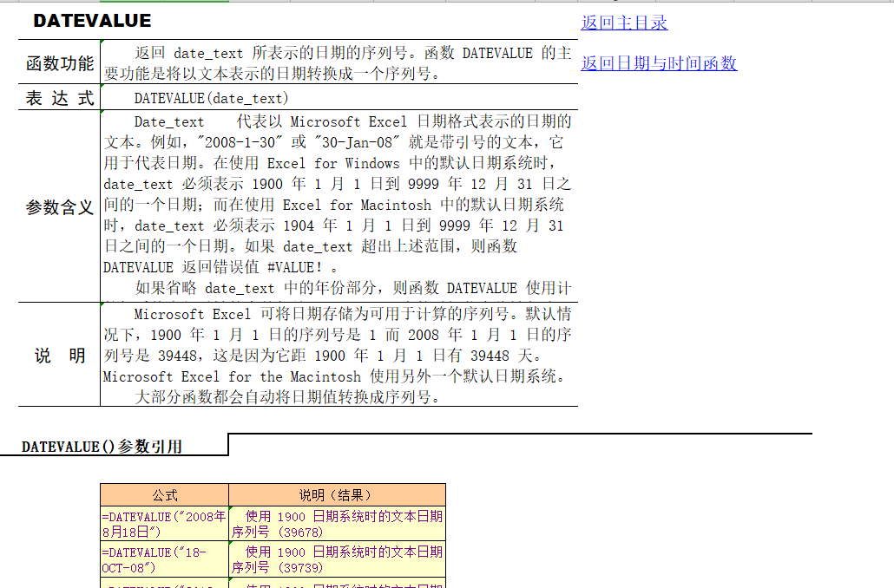Click the partially visible third formula row
The height and width of the screenshot is (588, 894).
point(165,585)
